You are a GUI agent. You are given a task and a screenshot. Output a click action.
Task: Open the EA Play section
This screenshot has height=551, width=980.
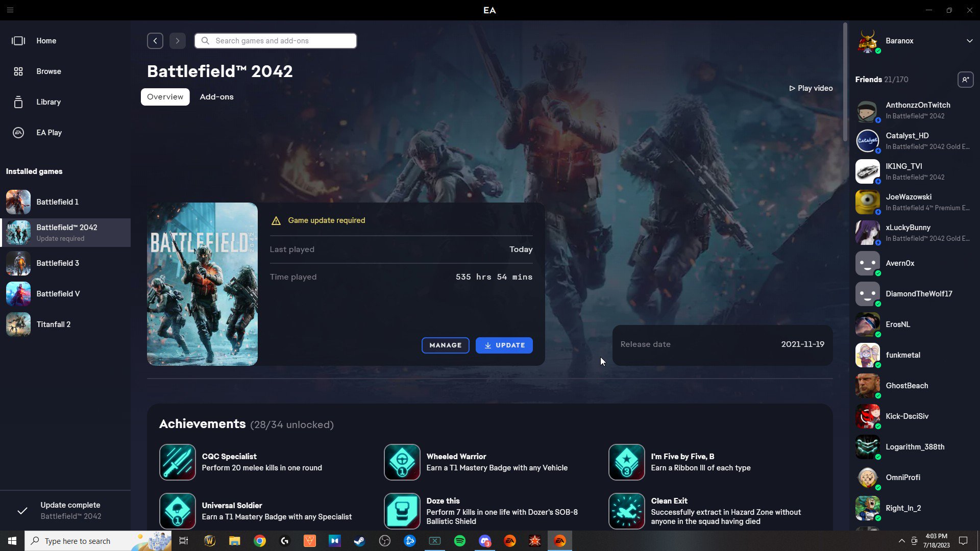tap(50, 133)
